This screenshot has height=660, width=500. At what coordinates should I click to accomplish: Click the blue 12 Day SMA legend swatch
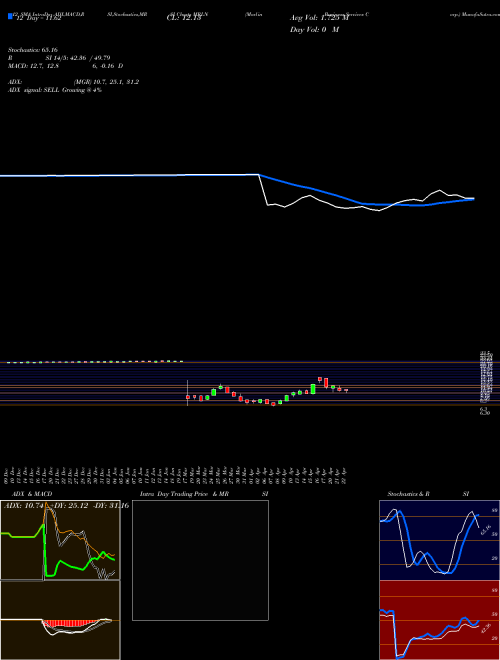(10, 16)
